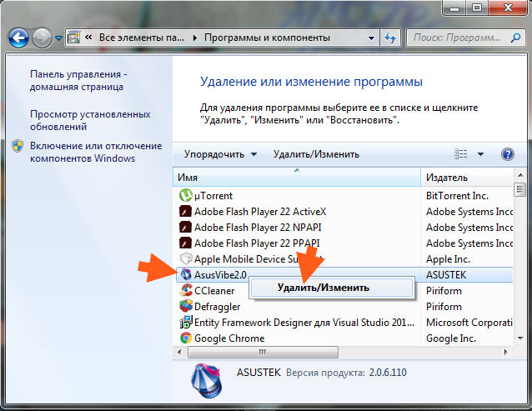Viewport: 532px width, 411px height.
Task: Click the large AsusVibe icon in details pane
Action: click(x=206, y=380)
